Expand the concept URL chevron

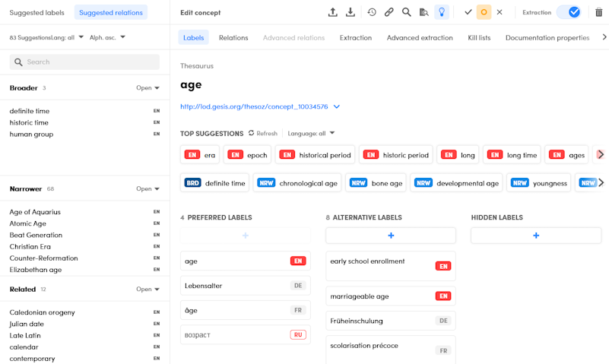coord(337,107)
